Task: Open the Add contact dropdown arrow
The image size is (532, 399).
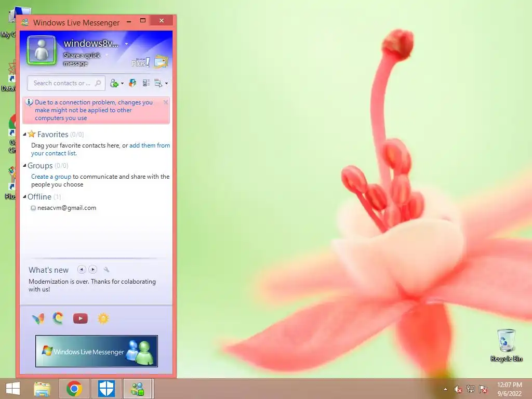Action: [x=122, y=84]
